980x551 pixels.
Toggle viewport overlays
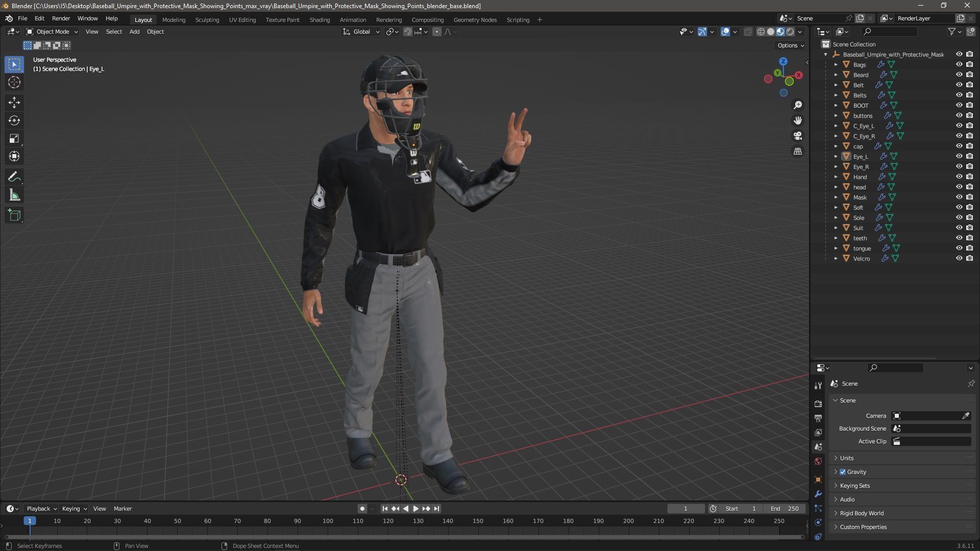coord(725,32)
